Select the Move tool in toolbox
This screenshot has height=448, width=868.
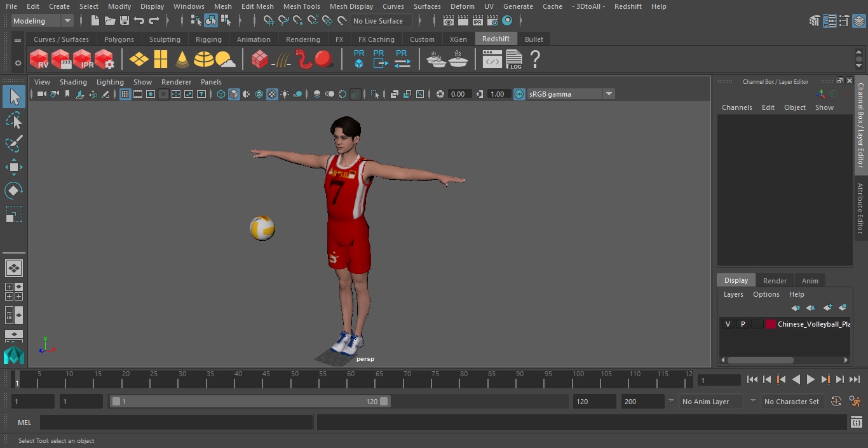pyautogui.click(x=14, y=167)
